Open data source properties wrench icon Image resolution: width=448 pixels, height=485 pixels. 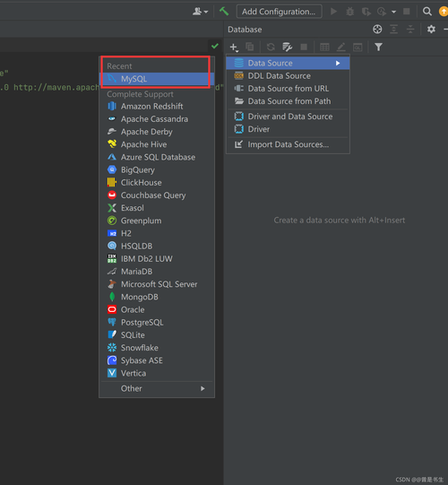[x=287, y=47]
